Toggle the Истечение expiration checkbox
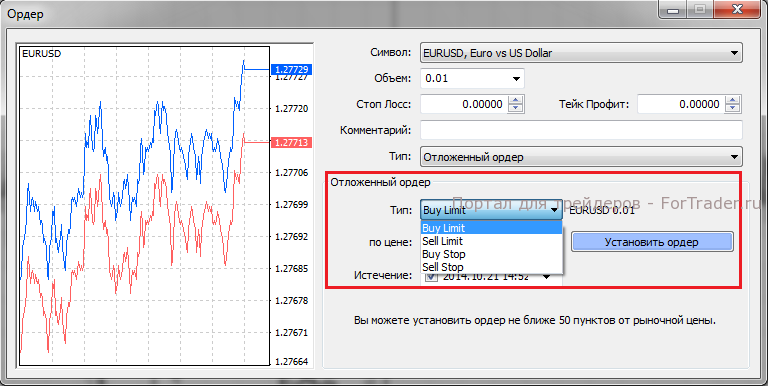768x386 pixels. pyautogui.click(x=432, y=276)
